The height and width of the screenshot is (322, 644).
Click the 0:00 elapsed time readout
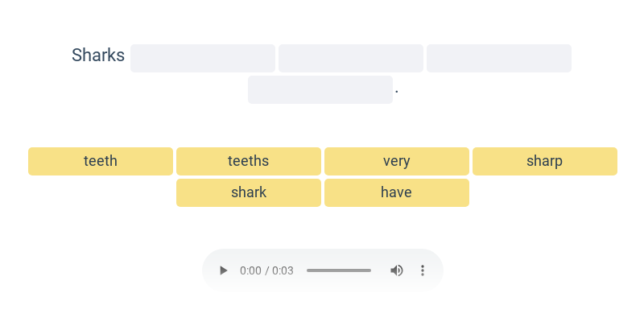pos(250,270)
